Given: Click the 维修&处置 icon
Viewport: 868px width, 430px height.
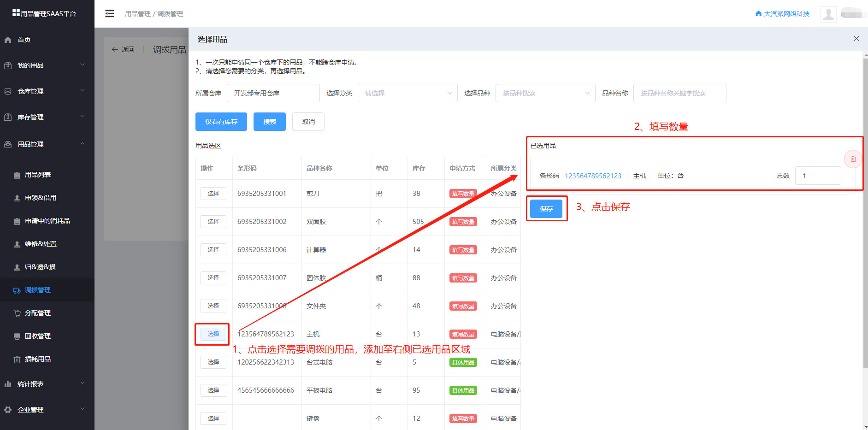Looking at the screenshot, I should click(x=17, y=244).
